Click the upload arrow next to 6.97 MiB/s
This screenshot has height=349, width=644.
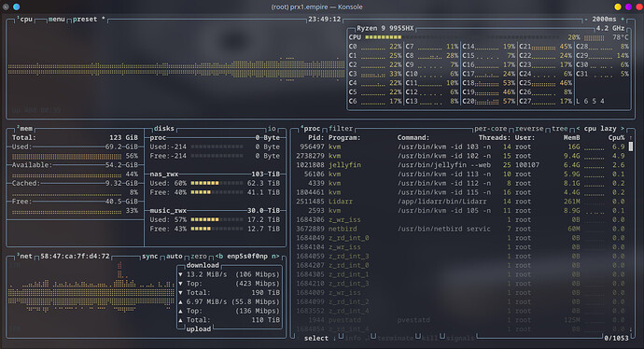pos(180,301)
